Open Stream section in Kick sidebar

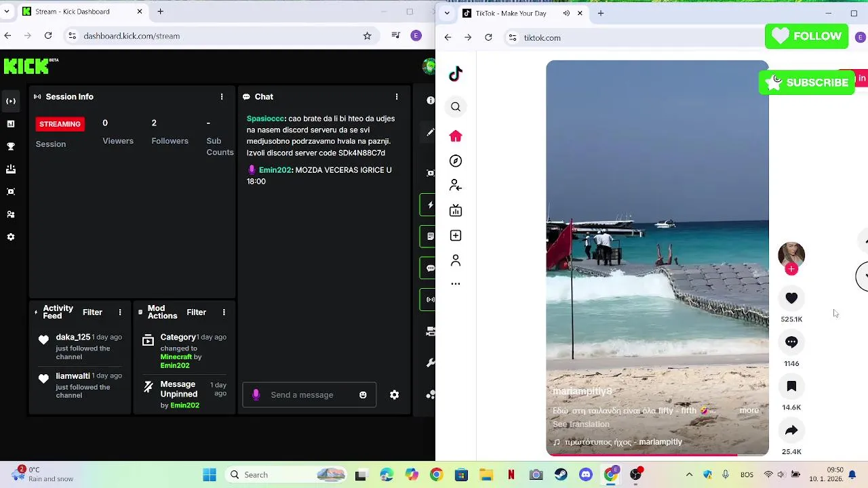[11, 101]
